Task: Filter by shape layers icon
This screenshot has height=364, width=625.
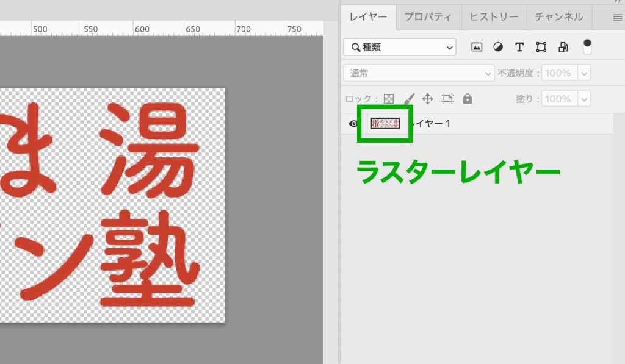Action: pyautogui.click(x=541, y=47)
